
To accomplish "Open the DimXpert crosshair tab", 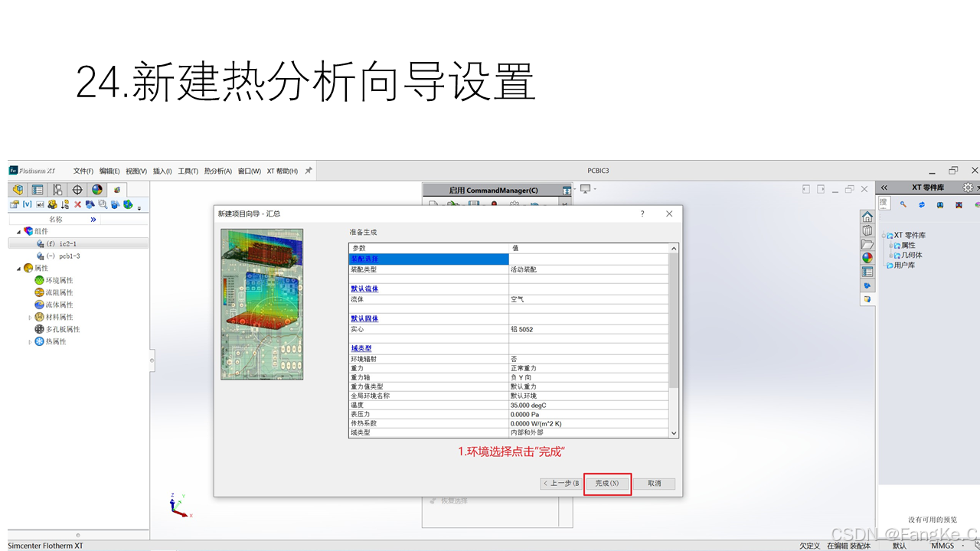I will 77,190.
